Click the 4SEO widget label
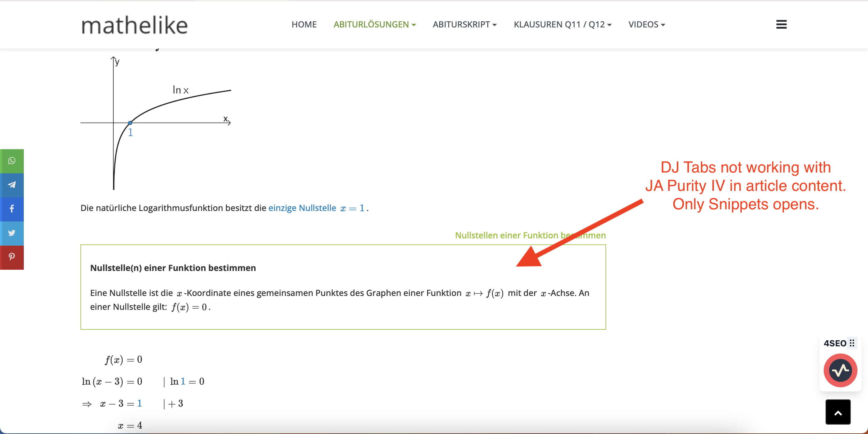868x434 pixels. tap(835, 343)
